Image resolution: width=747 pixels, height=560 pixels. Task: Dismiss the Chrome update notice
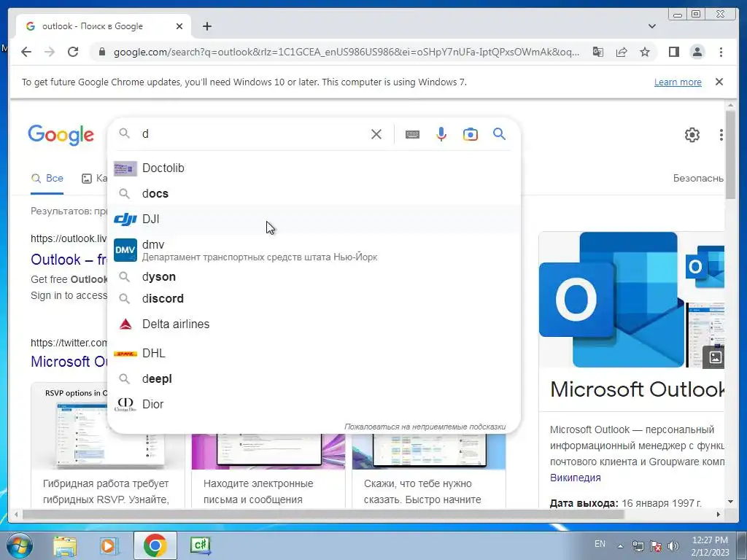pos(719,82)
